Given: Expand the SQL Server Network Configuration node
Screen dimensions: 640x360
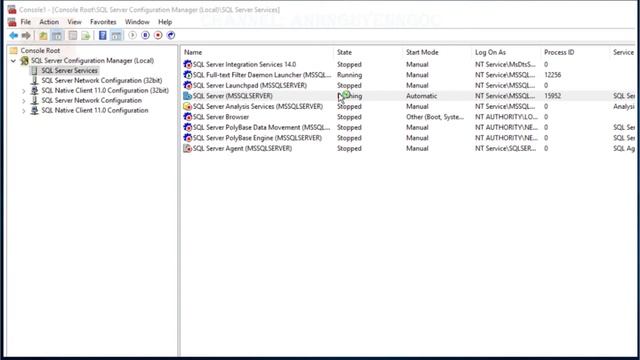Looking at the screenshot, I should 24,101.
